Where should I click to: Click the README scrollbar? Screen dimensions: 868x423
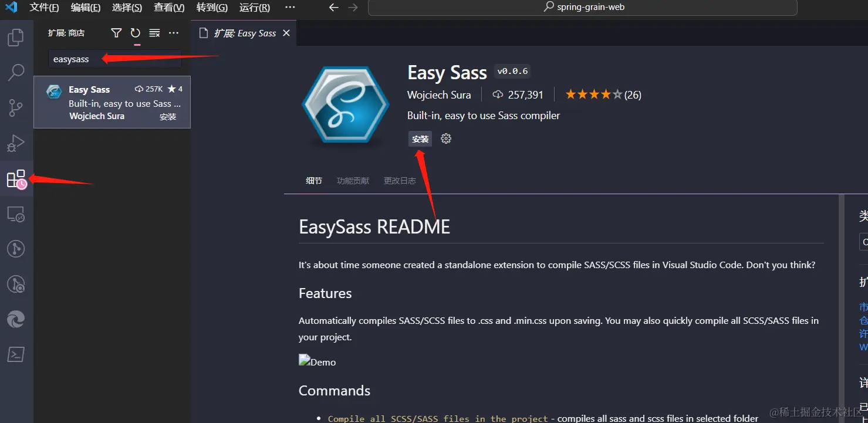point(842,308)
